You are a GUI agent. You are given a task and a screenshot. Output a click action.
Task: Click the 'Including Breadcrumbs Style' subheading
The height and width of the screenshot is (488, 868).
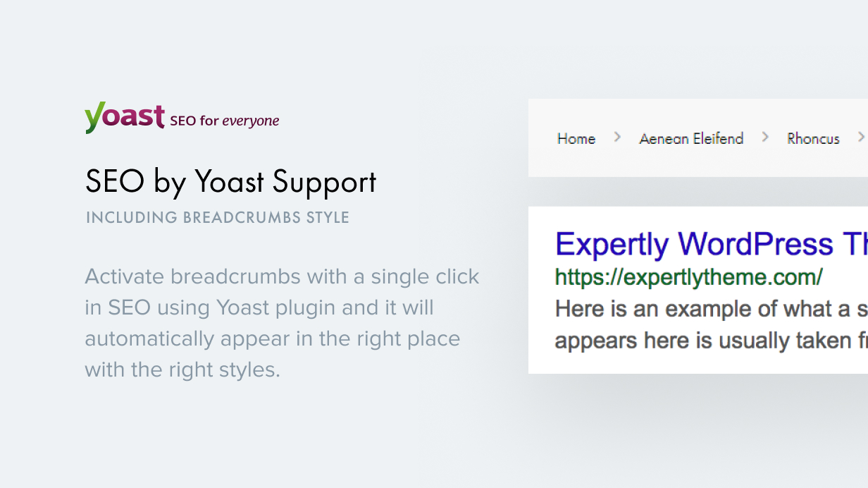(218, 217)
